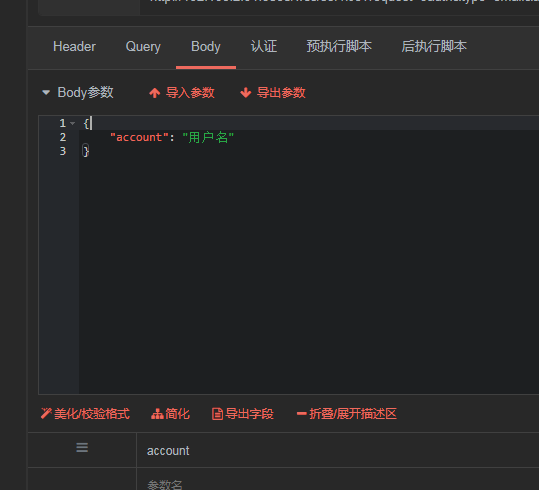Click line number 2 in the gutter
This screenshot has height=490, width=539.
tap(63, 137)
